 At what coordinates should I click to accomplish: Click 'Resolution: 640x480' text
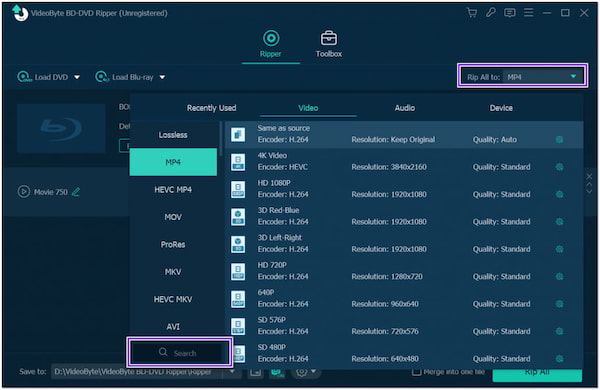tap(385, 359)
